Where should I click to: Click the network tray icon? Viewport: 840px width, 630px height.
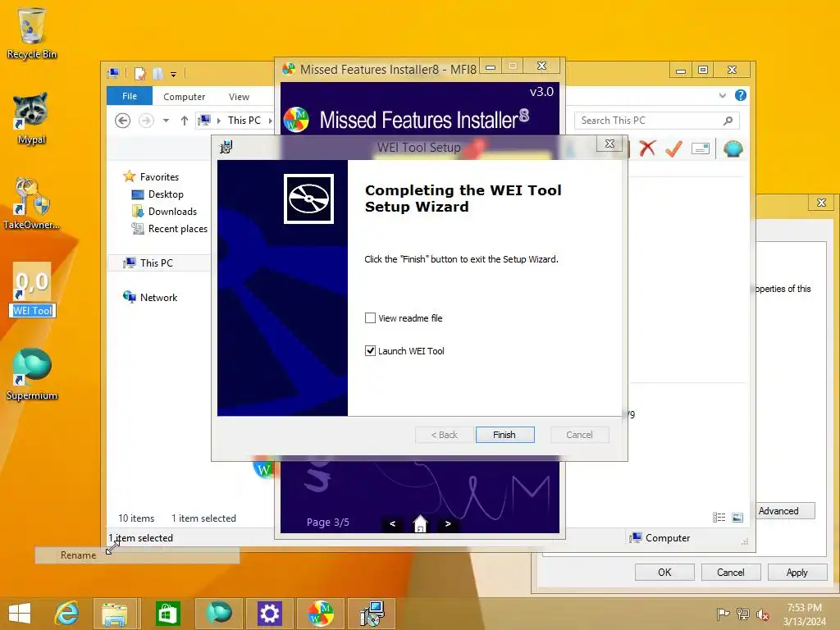(742, 614)
